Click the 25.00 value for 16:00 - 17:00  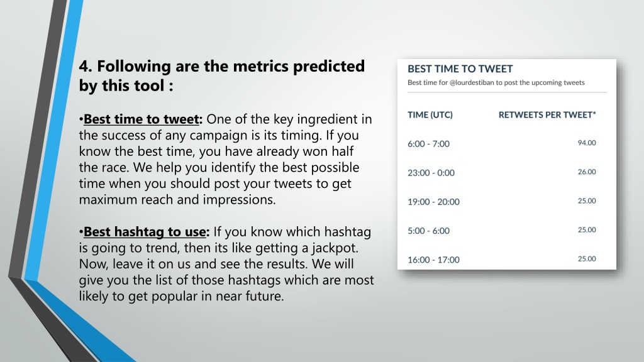point(587,259)
